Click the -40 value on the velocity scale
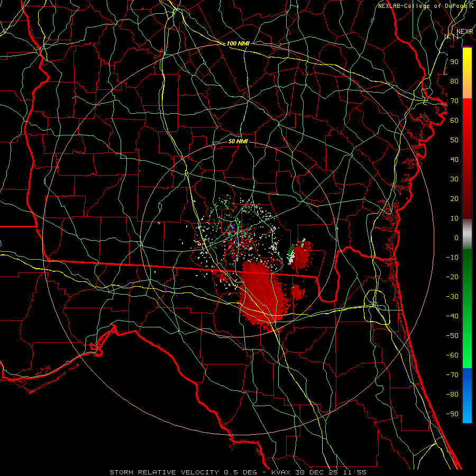 click(x=452, y=316)
